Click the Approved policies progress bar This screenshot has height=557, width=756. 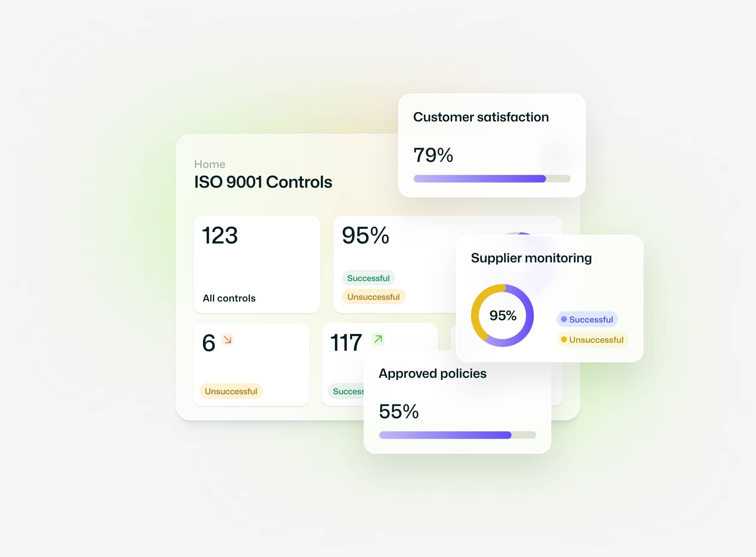(x=457, y=435)
